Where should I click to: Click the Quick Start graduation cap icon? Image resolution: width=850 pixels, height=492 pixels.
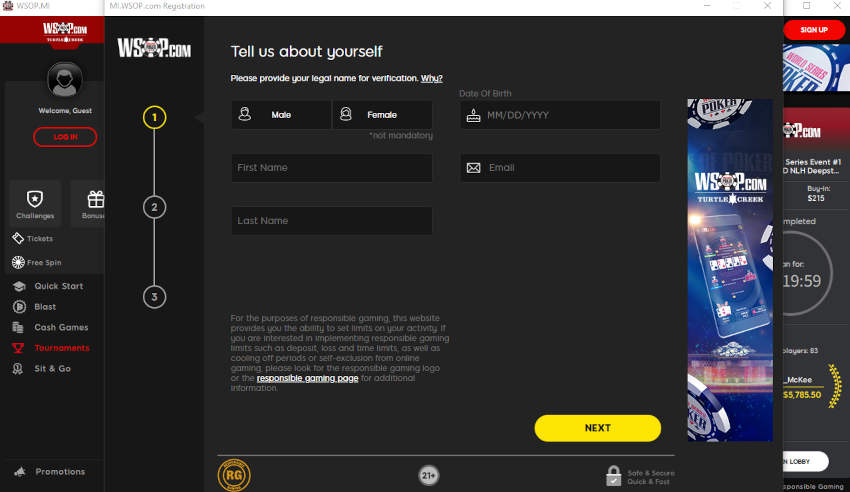point(19,286)
